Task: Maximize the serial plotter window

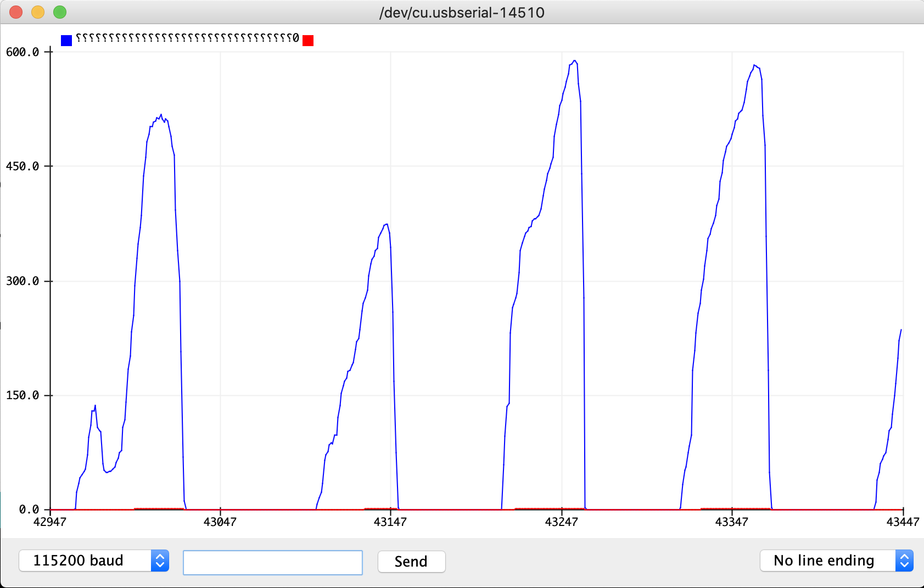Action: pyautogui.click(x=60, y=12)
